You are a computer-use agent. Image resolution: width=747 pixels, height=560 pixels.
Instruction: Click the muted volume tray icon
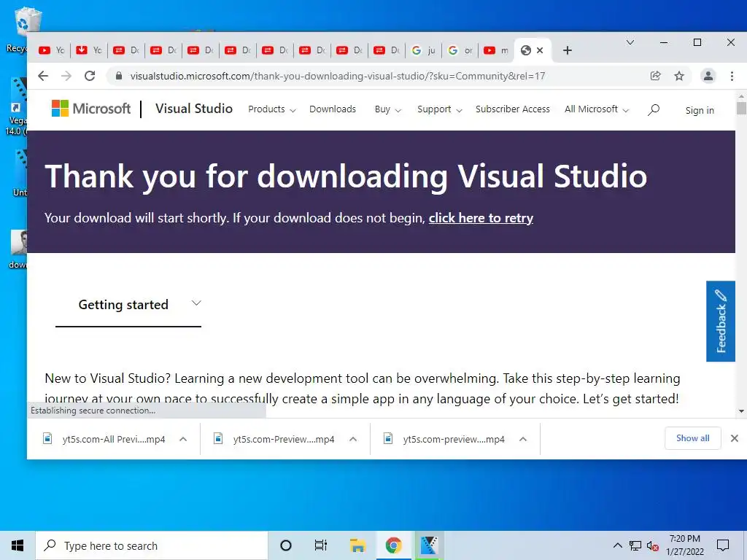coord(652,545)
